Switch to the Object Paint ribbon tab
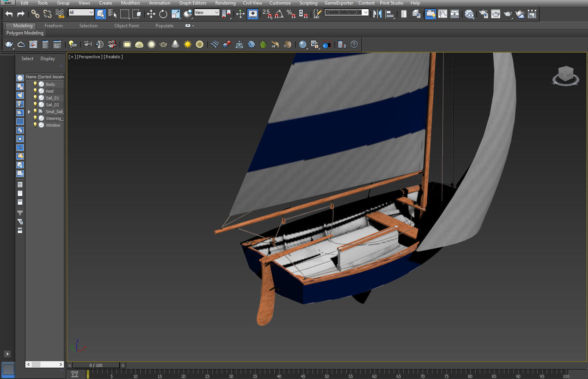This screenshot has width=588, height=379. [x=126, y=26]
